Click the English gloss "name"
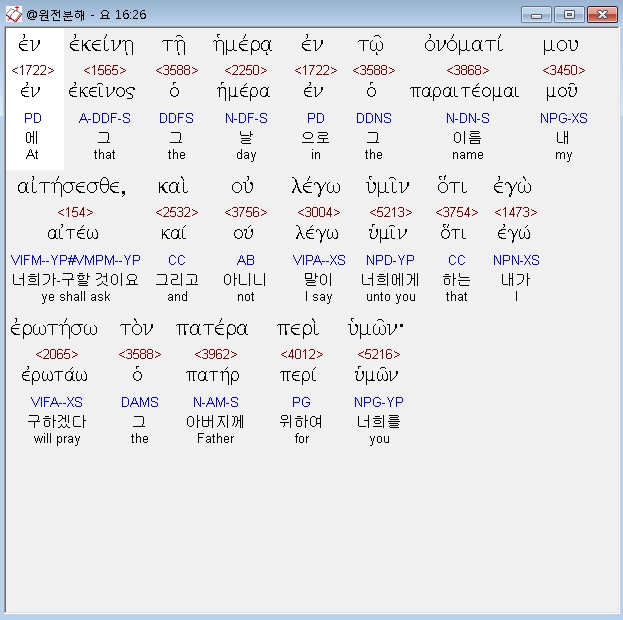Viewport: 623px width, 620px height. click(x=468, y=155)
